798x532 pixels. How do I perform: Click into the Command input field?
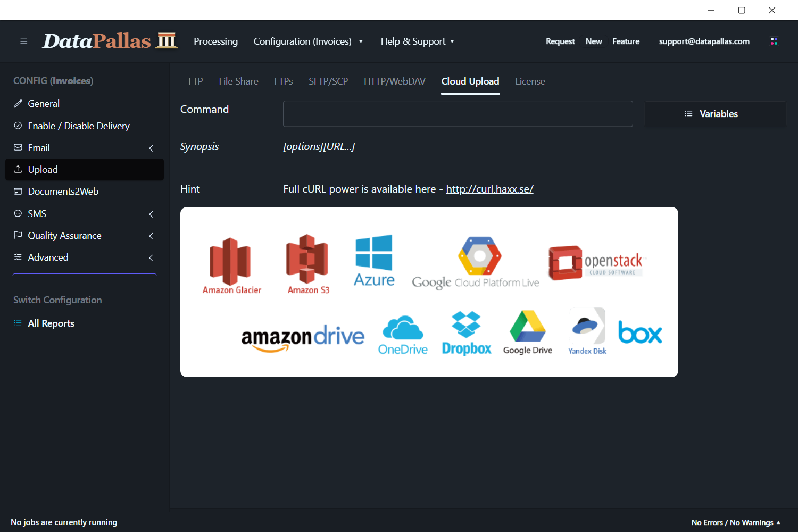[x=458, y=114]
